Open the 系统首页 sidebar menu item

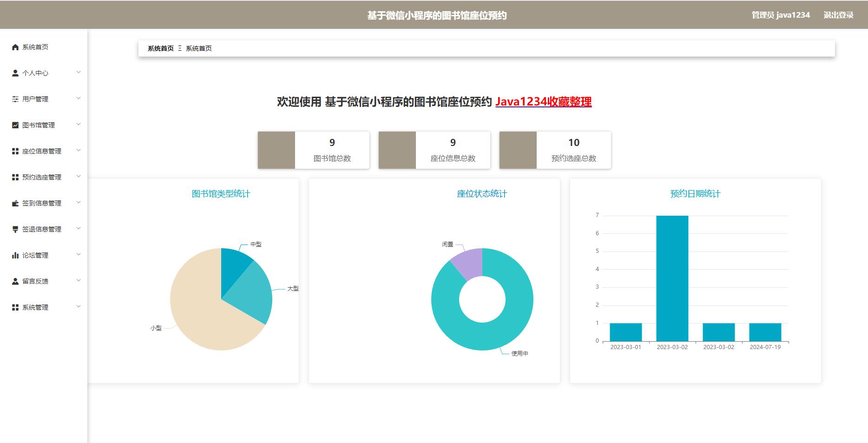click(x=44, y=47)
